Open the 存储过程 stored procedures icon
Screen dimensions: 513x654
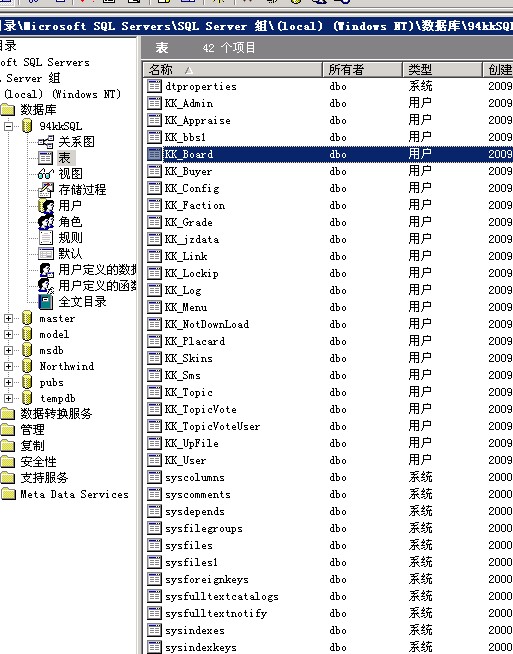click(45, 190)
